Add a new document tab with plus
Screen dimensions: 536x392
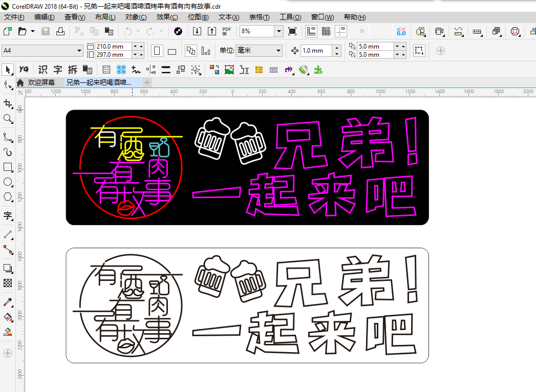tap(147, 82)
